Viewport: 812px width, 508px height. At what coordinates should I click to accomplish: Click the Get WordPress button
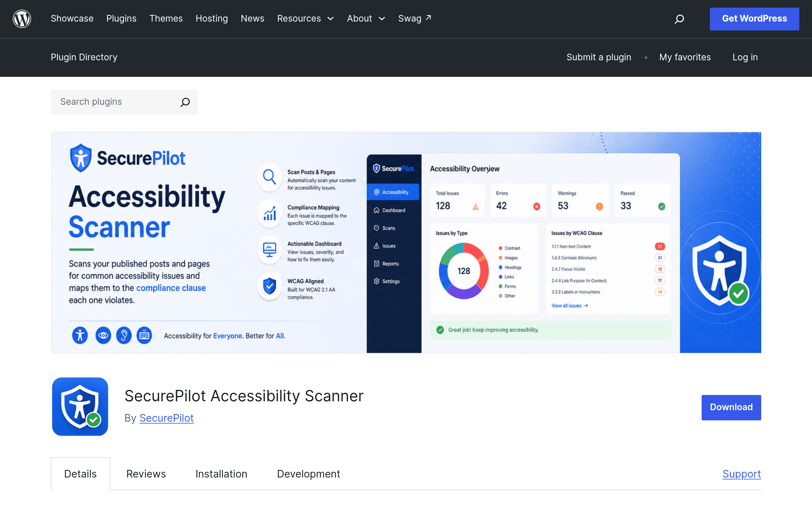tap(754, 19)
